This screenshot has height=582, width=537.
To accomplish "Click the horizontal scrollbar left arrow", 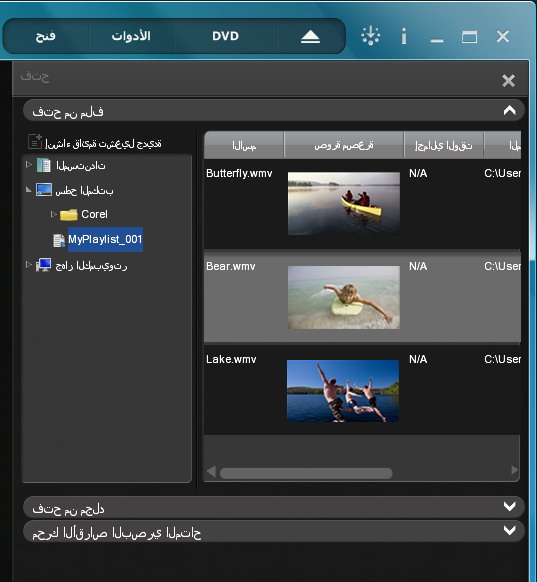I will [212, 472].
